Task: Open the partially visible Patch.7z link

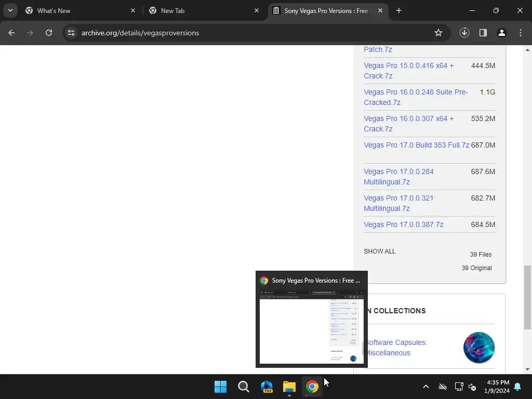Action: point(378,49)
